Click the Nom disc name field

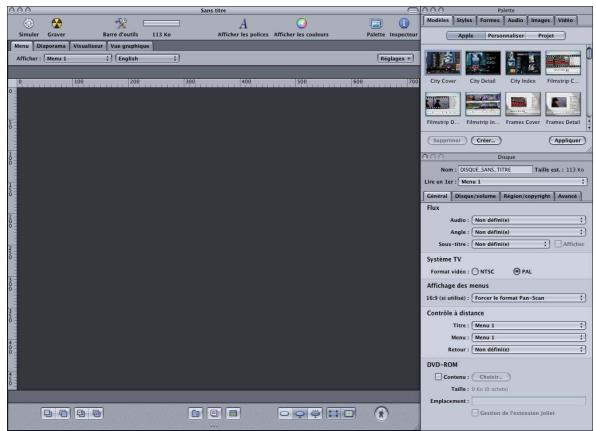tap(495, 170)
